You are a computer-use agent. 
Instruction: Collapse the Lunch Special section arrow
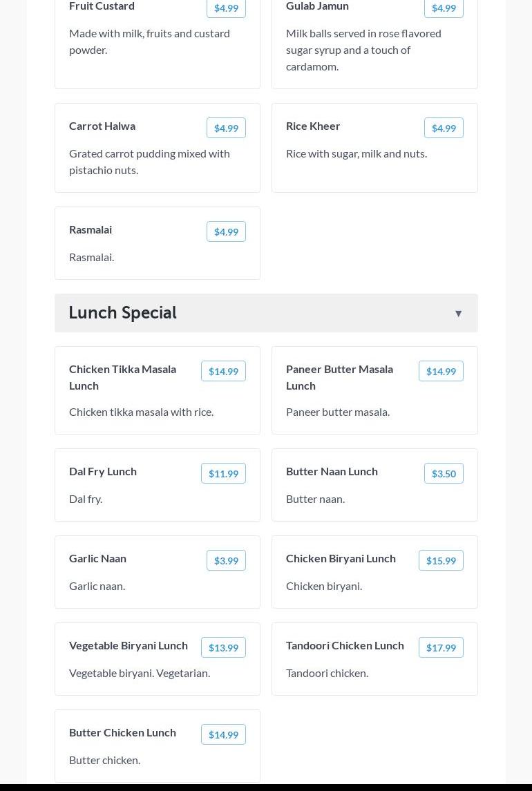(458, 314)
